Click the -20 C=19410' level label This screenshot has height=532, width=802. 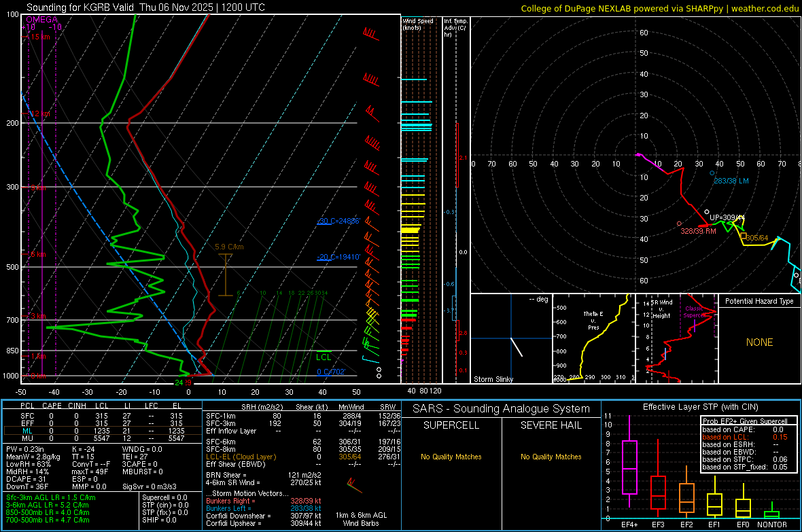tap(338, 257)
